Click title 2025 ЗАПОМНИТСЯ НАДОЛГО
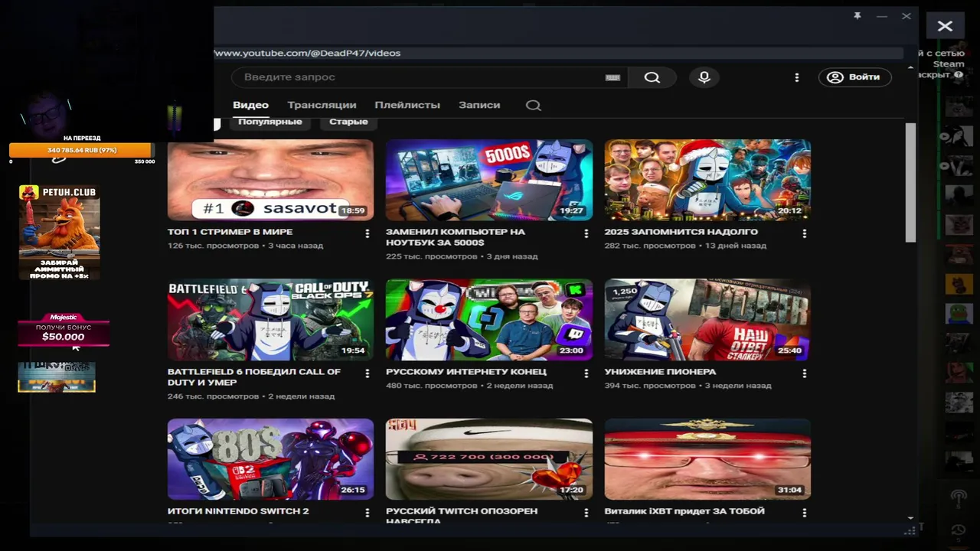 [681, 232]
